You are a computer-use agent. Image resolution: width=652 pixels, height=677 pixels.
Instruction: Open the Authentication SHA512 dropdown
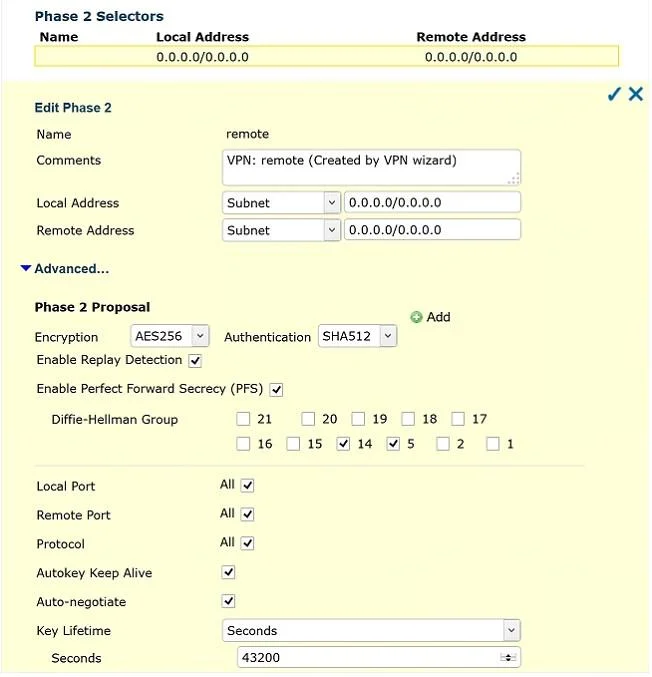[357, 336]
